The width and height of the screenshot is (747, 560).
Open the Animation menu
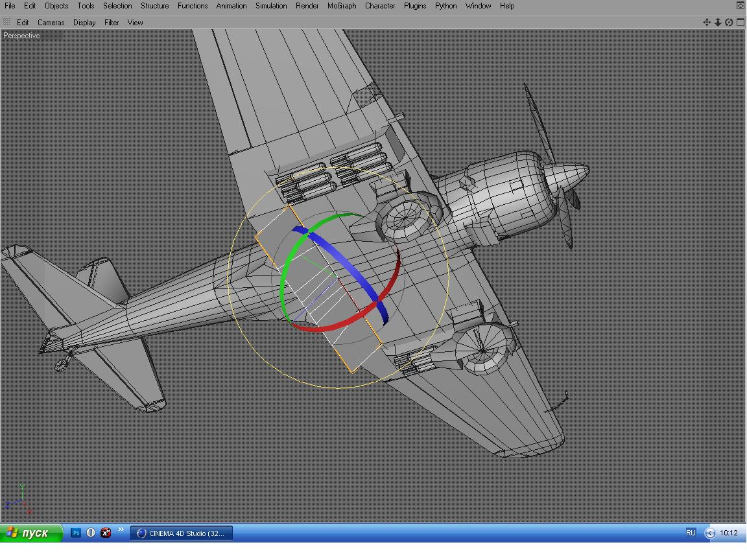click(231, 6)
